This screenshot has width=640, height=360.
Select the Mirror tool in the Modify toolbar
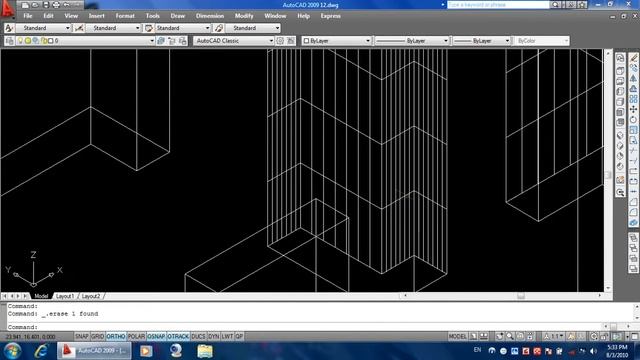click(633, 78)
